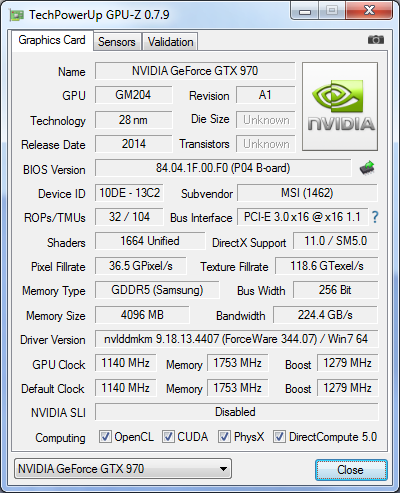The height and width of the screenshot is (493, 400).
Task: Click the BIOS Version field 84.04.1F.00.F0
Action: click(223, 168)
